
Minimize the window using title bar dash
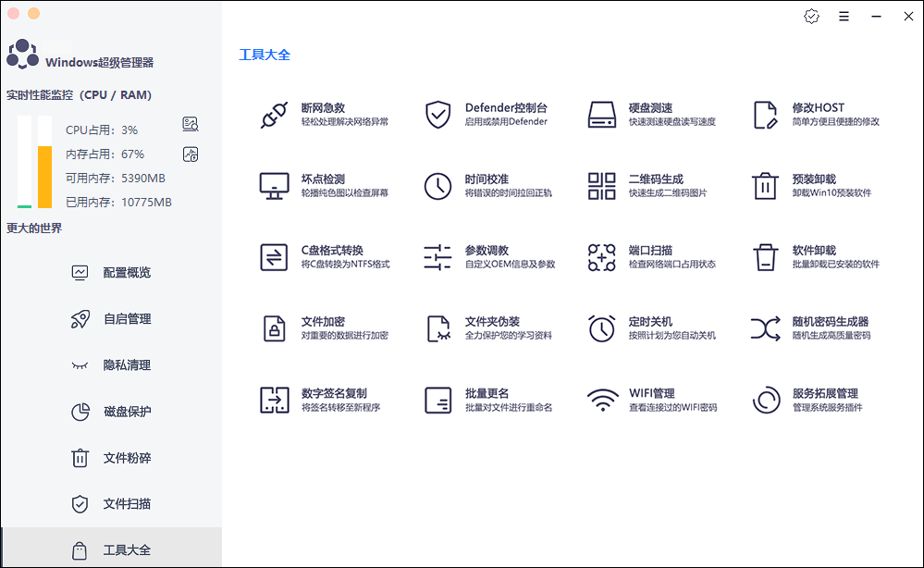click(876, 17)
